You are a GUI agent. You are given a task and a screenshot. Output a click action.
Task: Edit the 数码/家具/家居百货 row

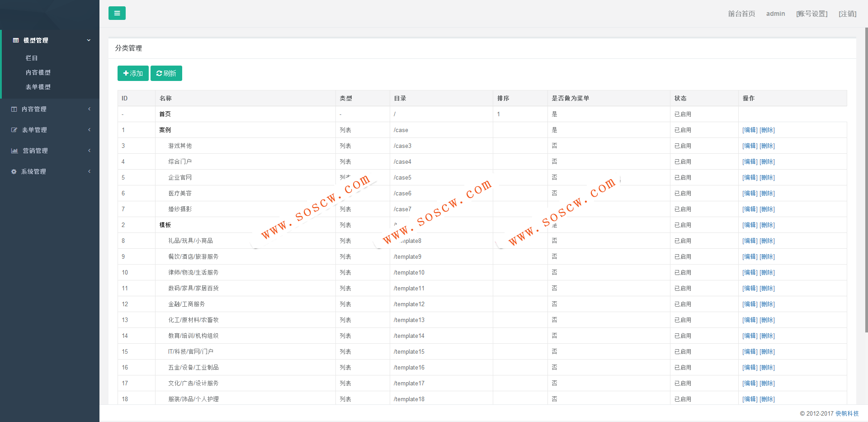[x=750, y=288]
